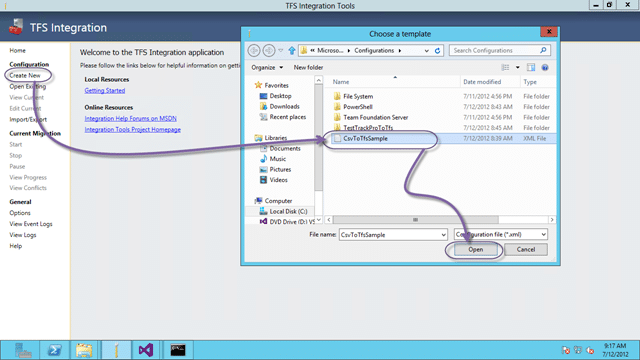This screenshot has height=360, width=640.
Task: Open the Configuration file (*.xml) type filter
Action: (x=501, y=234)
